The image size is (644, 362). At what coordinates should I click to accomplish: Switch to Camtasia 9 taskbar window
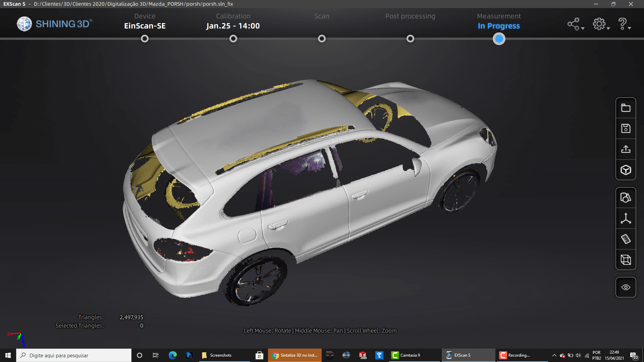tap(415, 355)
